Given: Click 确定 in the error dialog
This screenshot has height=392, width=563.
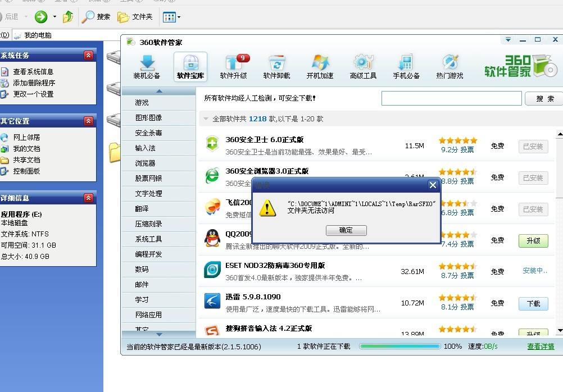Looking at the screenshot, I should [346, 230].
